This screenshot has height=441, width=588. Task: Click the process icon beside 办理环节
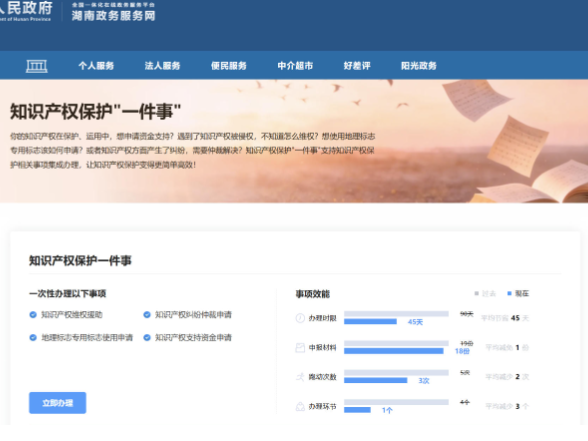tap(300, 406)
